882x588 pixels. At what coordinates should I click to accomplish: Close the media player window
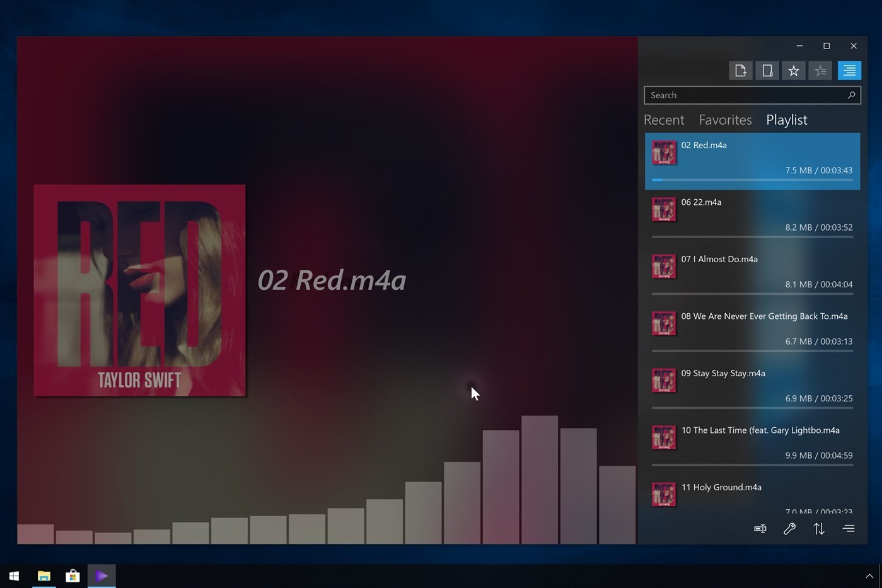[x=854, y=46]
